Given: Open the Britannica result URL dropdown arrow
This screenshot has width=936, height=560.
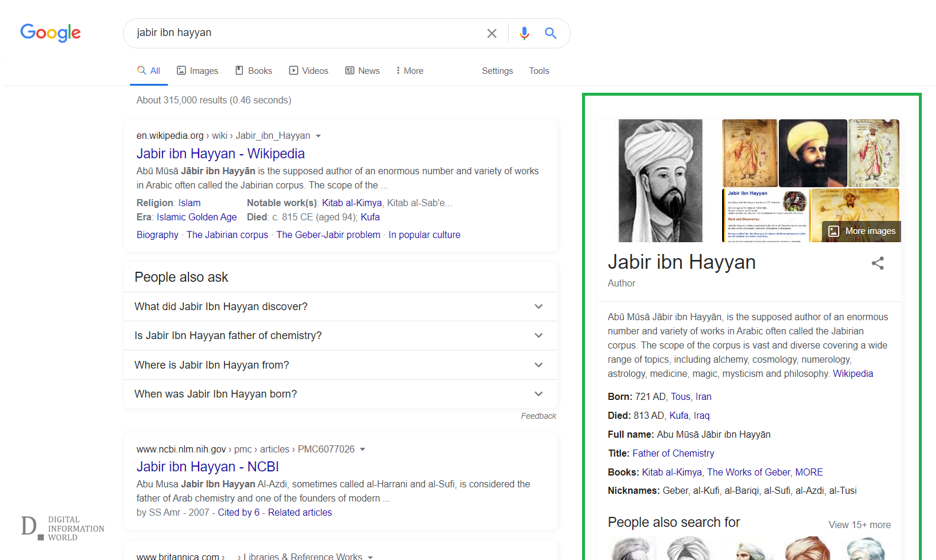Looking at the screenshot, I should (370, 557).
